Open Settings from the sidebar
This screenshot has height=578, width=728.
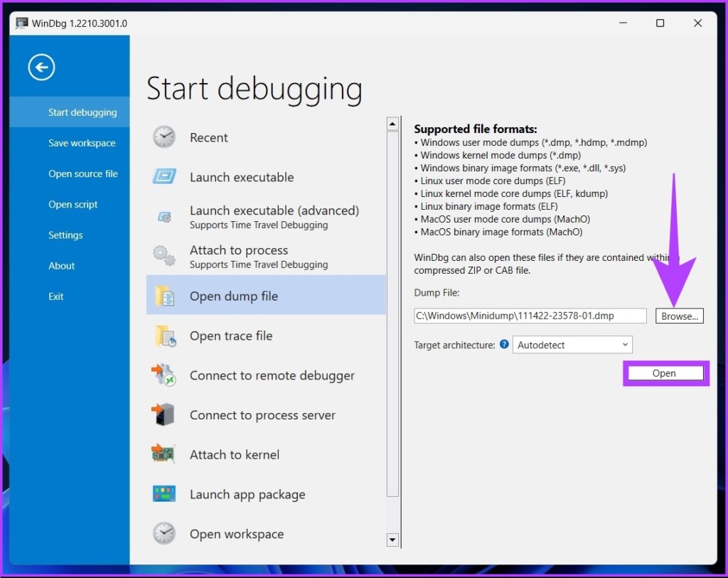(x=70, y=235)
